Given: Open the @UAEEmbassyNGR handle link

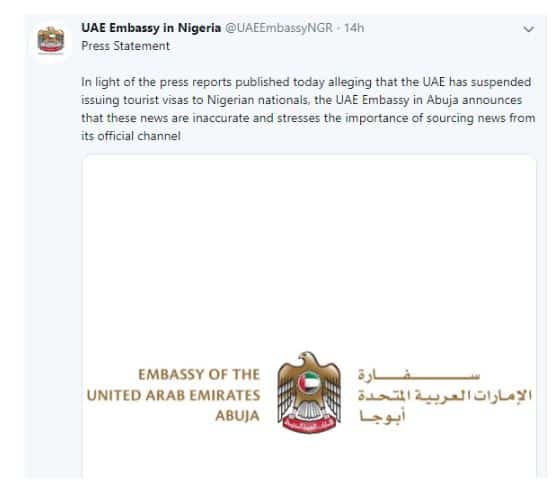Looking at the screenshot, I should (279, 28).
